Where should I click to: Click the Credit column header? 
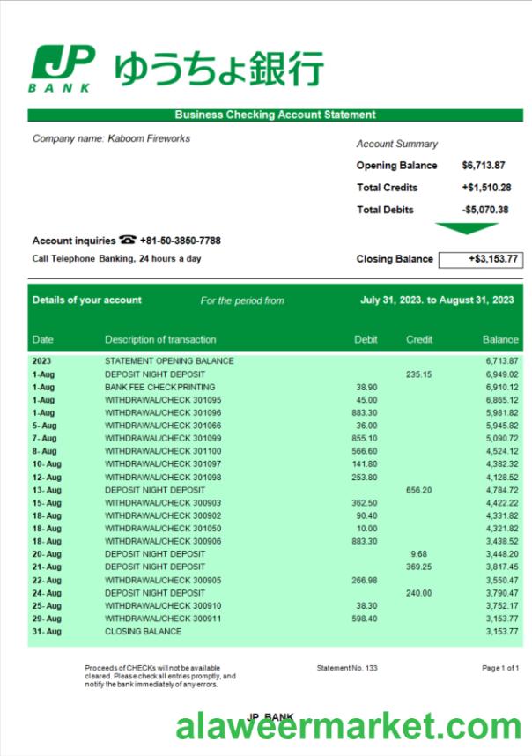[x=419, y=339]
